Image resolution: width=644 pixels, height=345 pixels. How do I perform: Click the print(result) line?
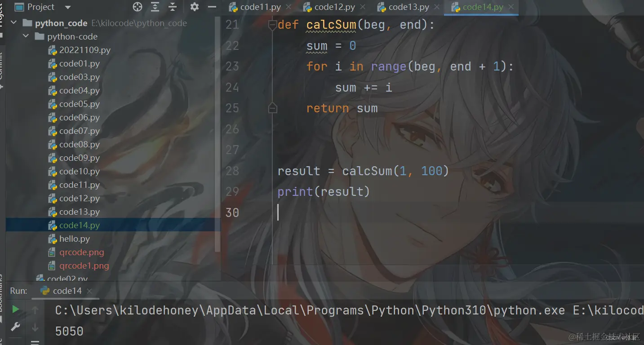point(324,192)
